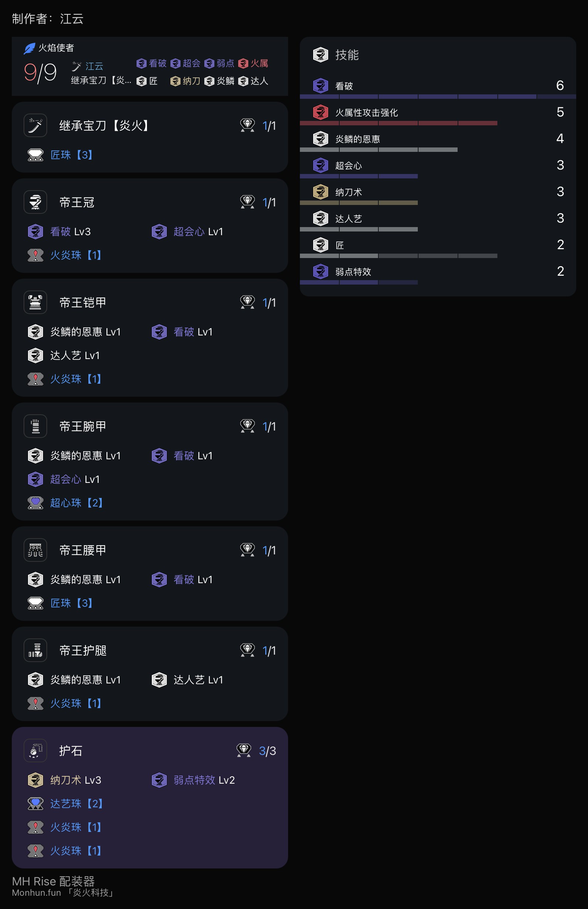This screenshot has width=588, height=909.
Task: Click the 帝王铠甲 chest armor icon
Action: tap(35, 302)
